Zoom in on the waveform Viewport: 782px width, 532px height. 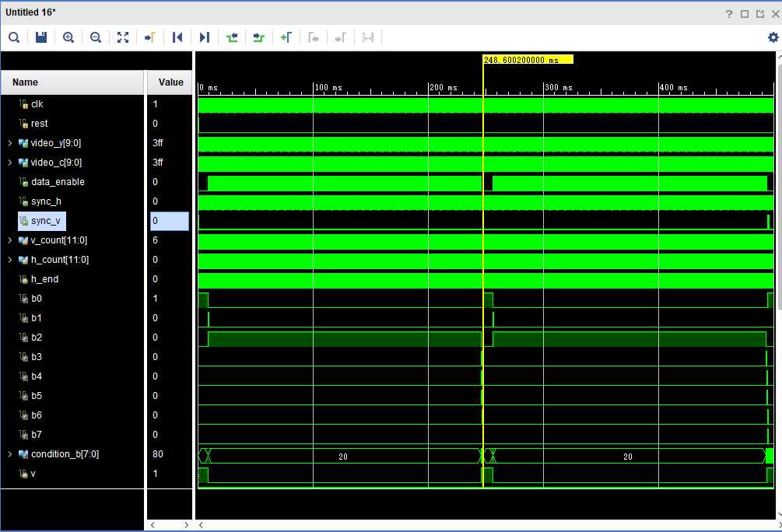coord(68,37)
